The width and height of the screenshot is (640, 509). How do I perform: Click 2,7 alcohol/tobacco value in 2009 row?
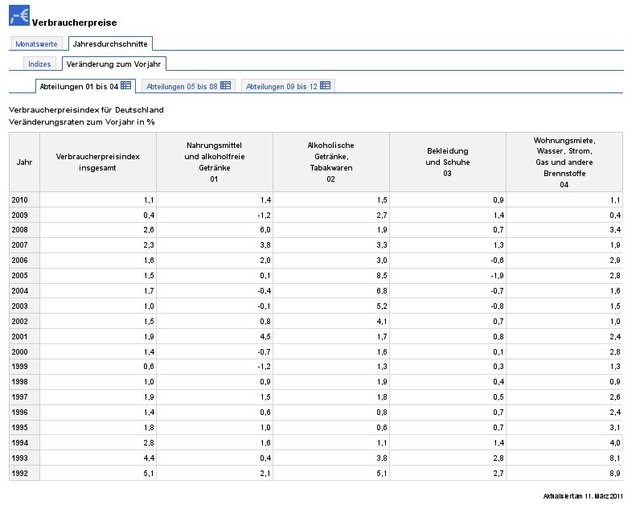[382, 215]
